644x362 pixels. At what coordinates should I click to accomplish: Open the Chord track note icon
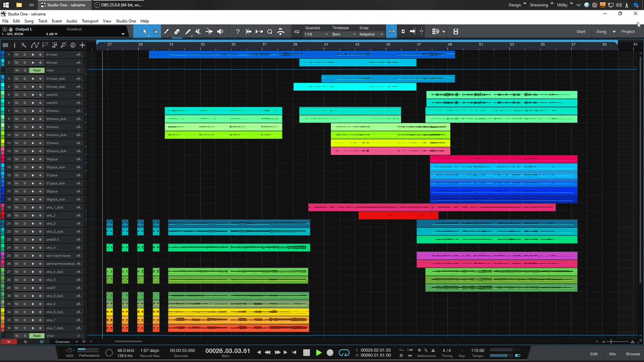pos(63,45)
